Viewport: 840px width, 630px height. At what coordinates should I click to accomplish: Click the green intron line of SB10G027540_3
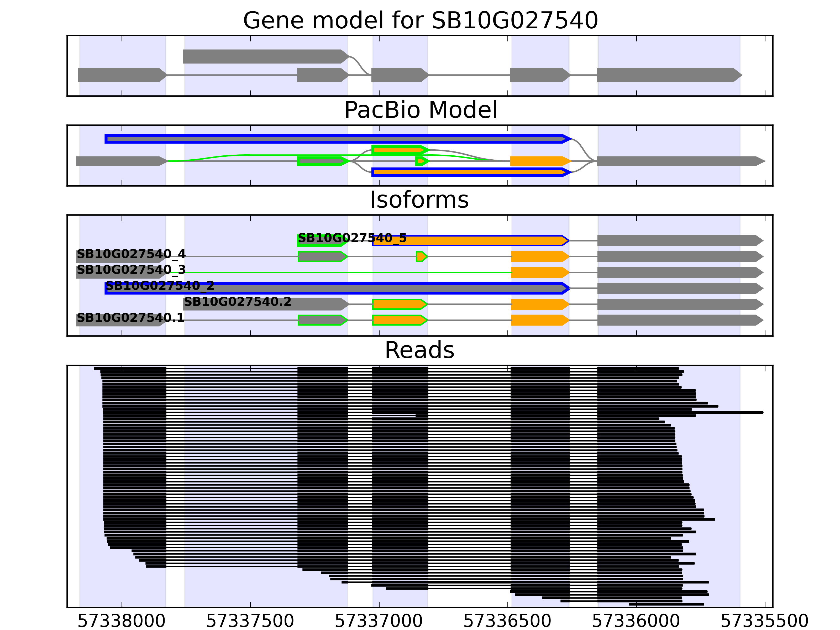point(342,272)
